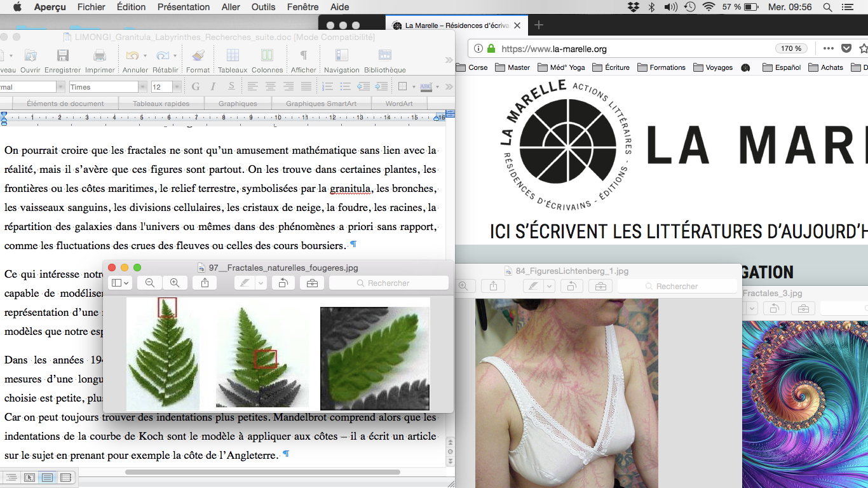Click the new tab plus button in the browser
This screenshot has height=488, width=868.
point(539,25)
